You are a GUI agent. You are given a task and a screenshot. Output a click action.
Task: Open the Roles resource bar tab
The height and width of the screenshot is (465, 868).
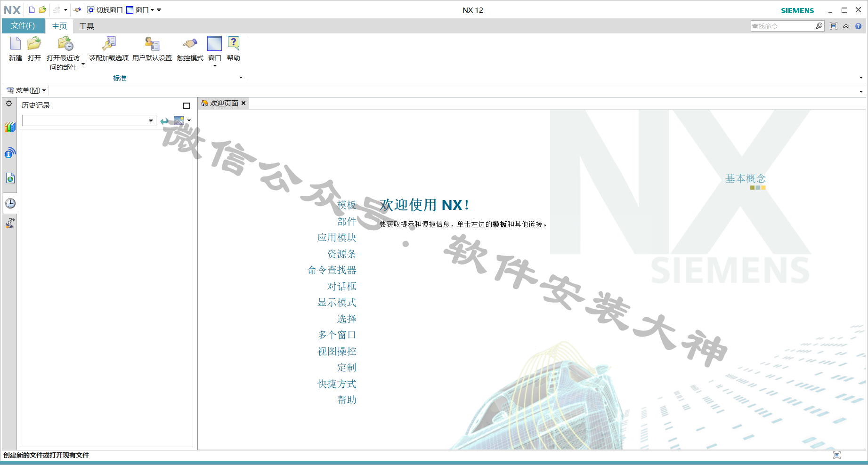[x=10, y=223]
